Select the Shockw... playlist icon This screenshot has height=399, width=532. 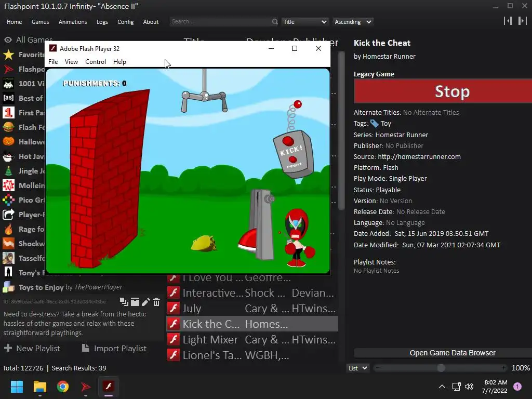[x=8, y=244]
